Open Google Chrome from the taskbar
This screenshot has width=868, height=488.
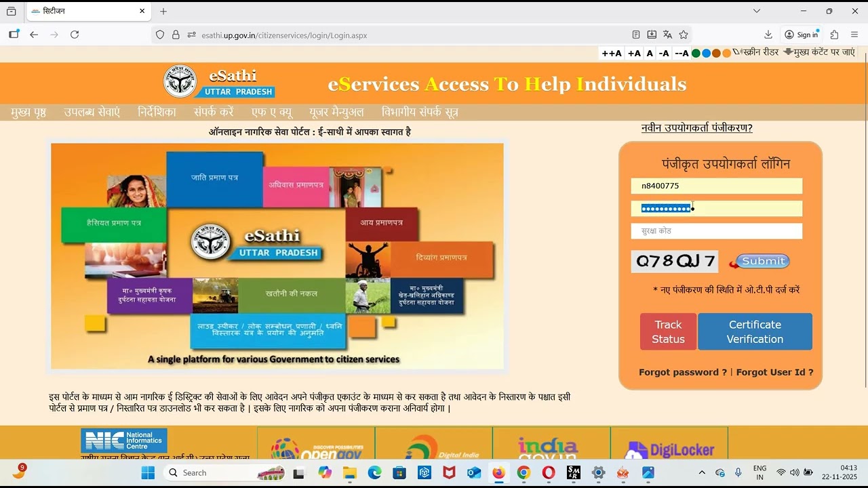click(x=524, y=472)
